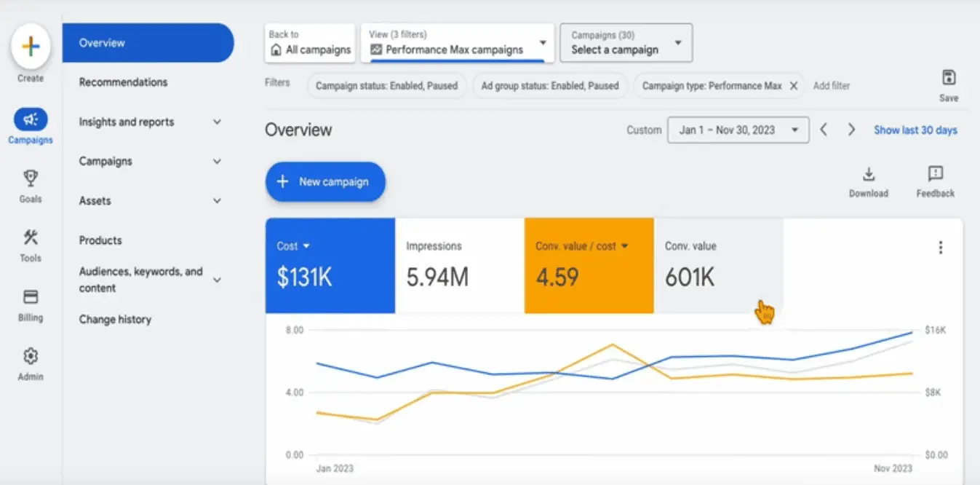The image size is (980, 485).
Task: Remove Campaign type Performance Max filter
Action: [794, 86]
